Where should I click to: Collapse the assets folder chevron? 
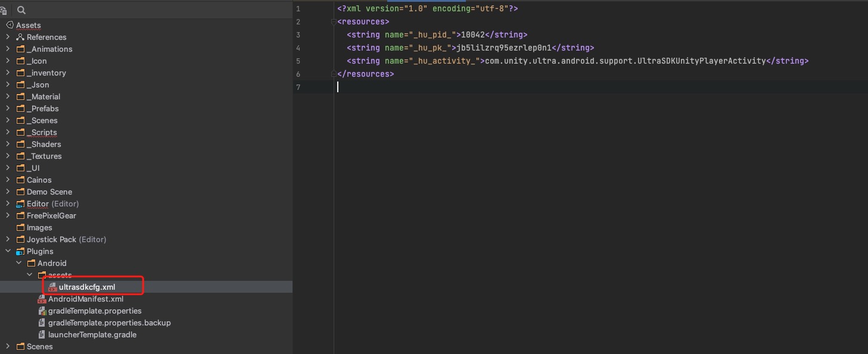coord(29,275)
